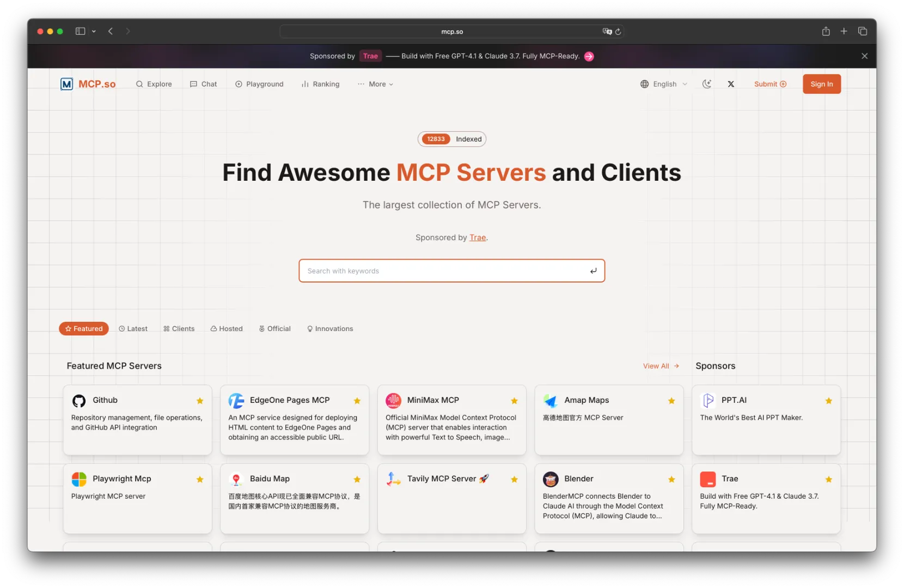904x588 pixels.
Task: Click the star on the Github card
Action: 200,401
